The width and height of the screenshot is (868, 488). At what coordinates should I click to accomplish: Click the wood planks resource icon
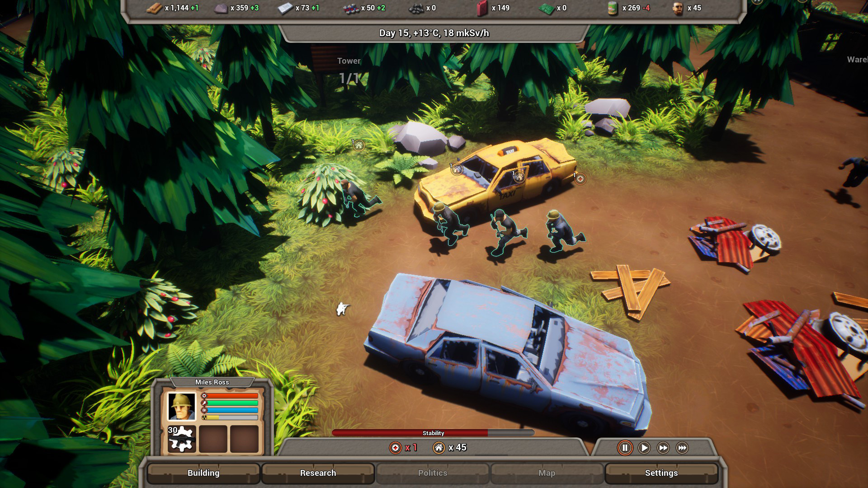154,8
